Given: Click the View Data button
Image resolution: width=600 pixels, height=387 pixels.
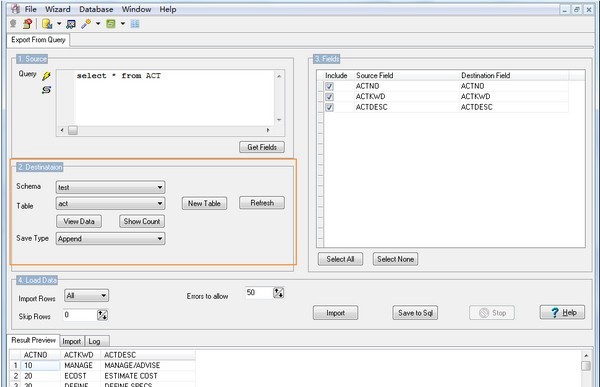Looking at the screenshot, I should tap(79, 221).
